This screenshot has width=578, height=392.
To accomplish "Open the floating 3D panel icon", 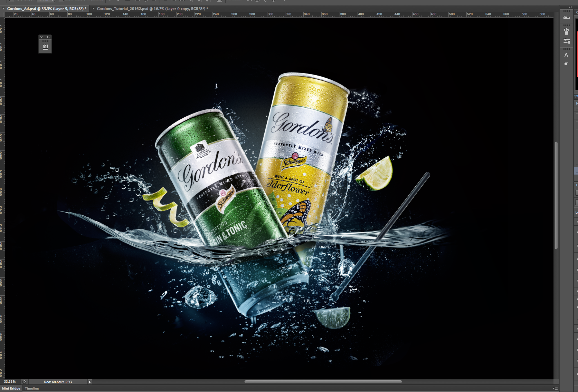I will pyautogui.click(x=45, y=47).
